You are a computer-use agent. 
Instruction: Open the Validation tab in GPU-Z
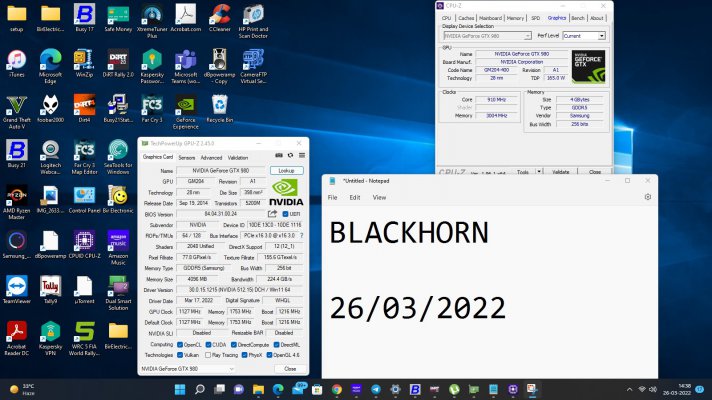click(238, 158)
